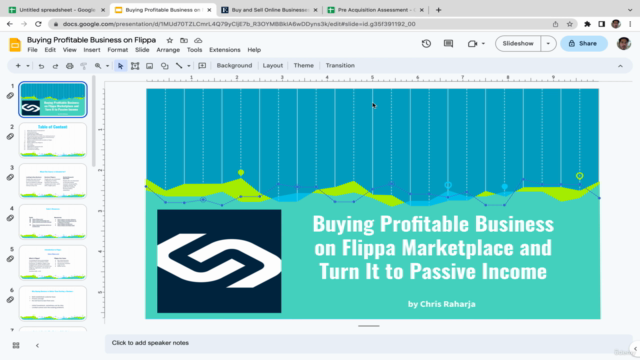The height and width of the screenshot is (360, 640).
Task: Click the print icon
Action: coord(70,66)
